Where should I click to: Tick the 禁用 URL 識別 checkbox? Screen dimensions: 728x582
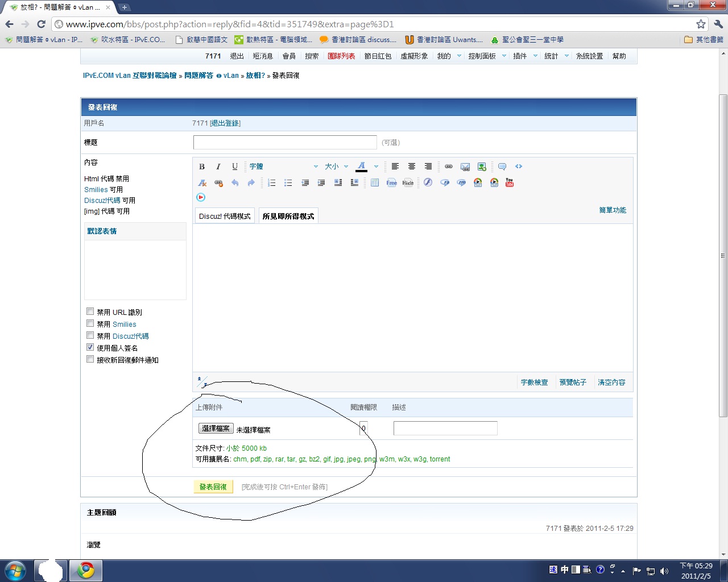pyautogui.click(x=90, y=311)
